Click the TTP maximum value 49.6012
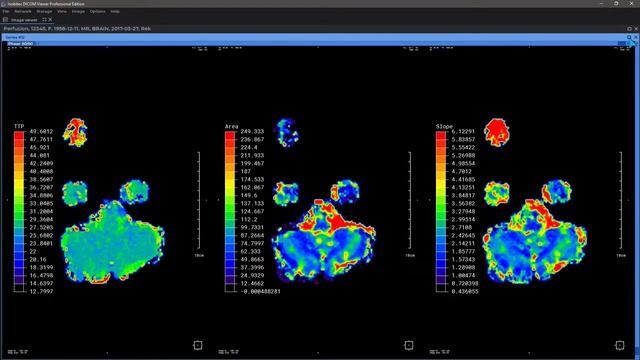The height and width of the screenshot is (360, 640). (x=41, y=131)
